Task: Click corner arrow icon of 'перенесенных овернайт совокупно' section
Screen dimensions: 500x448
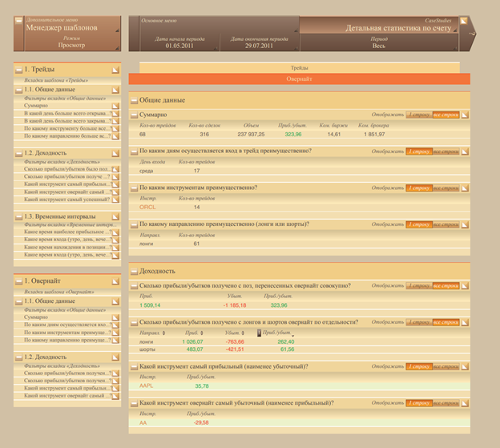Action: click(x=465, y=286)
